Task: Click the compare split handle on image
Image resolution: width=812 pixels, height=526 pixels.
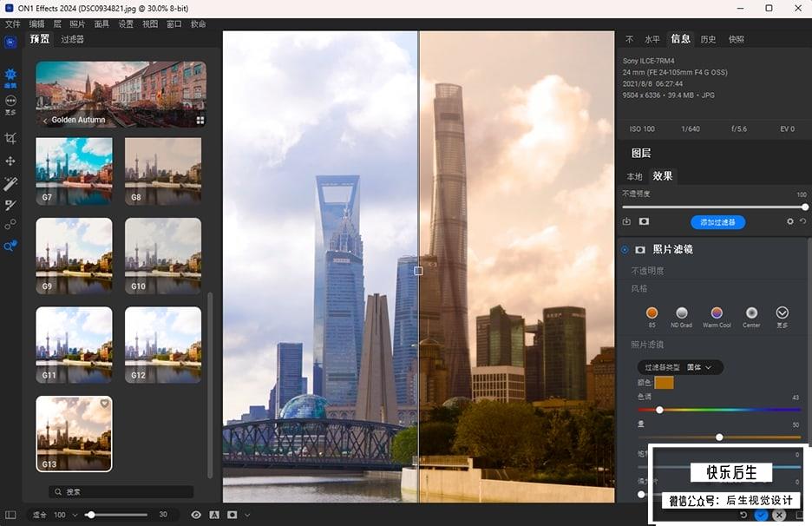Action: tap(418, 271)
